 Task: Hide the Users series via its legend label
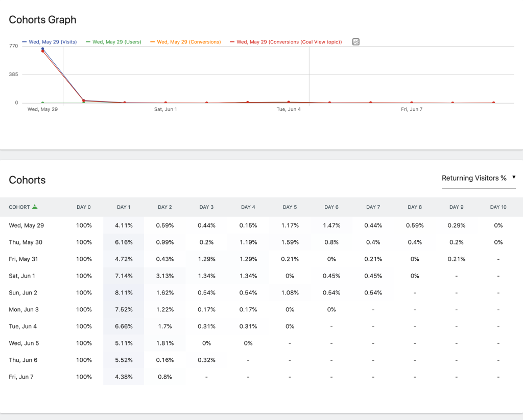click(x=112, y=42)
